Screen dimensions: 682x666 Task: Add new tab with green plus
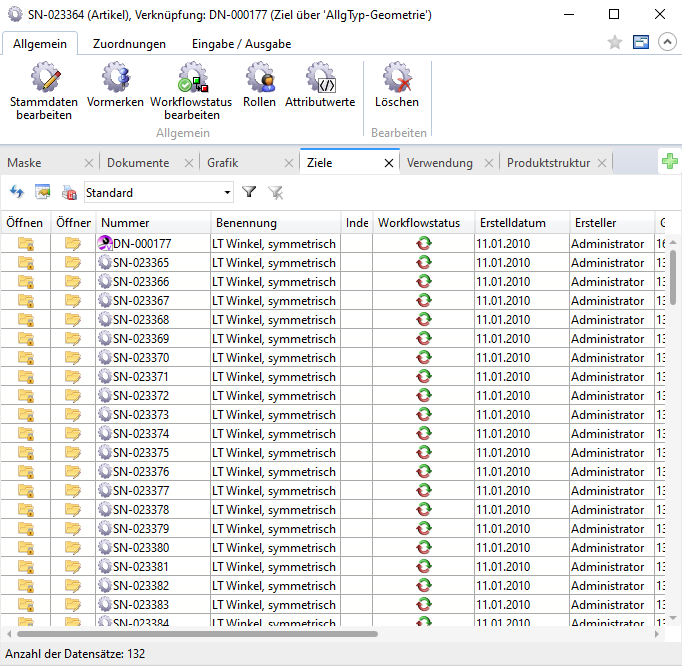pos(669,162)
